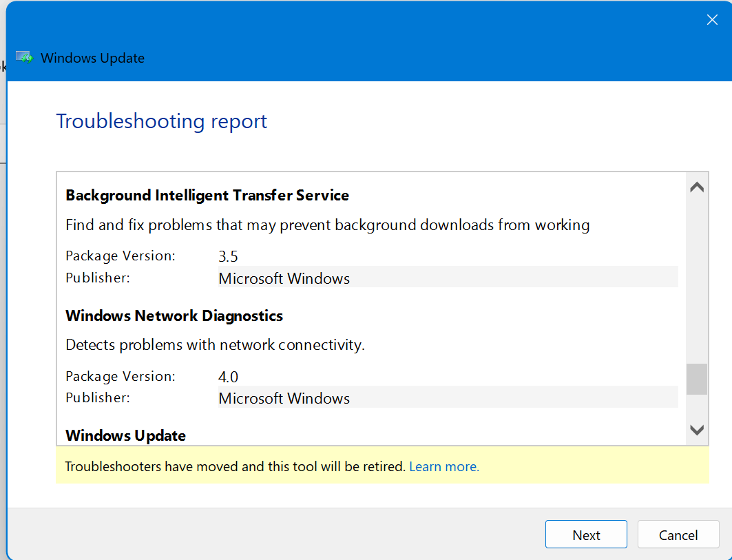This screenshot has height=560, width=732.
Task: Open the Learn more link
Action: click(444, 466)
